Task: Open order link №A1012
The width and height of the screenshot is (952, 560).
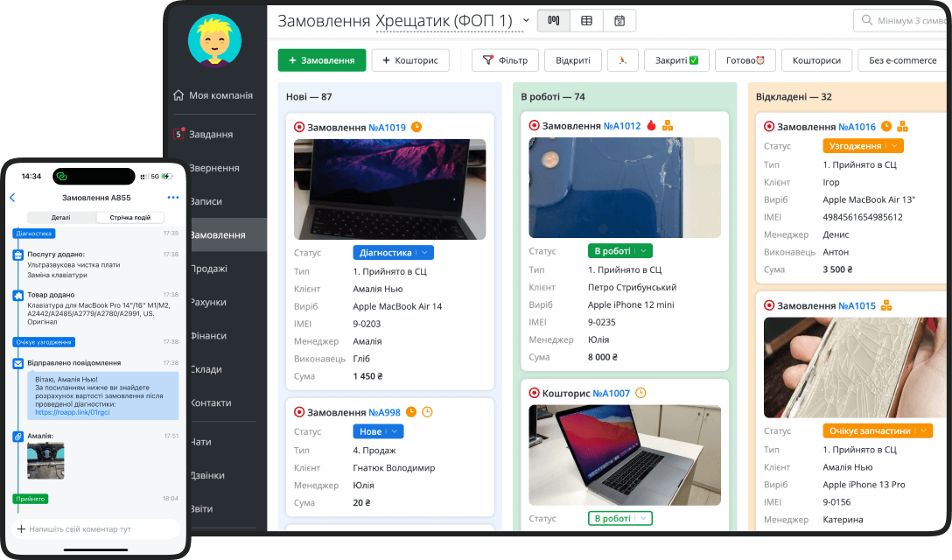Action: tap(622, 126)
